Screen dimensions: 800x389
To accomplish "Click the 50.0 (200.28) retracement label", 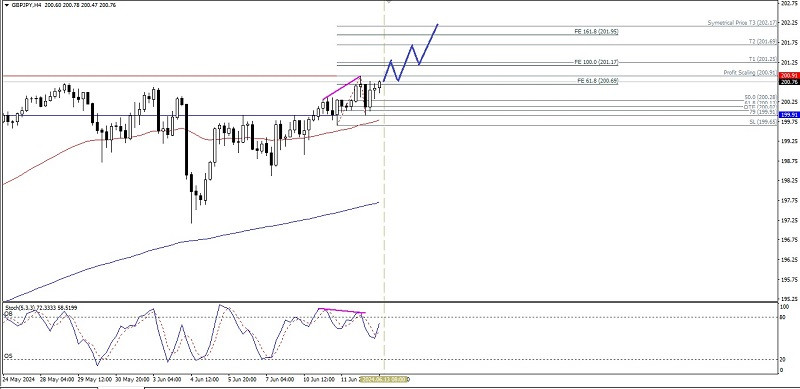I will click(x=760, y=97).
